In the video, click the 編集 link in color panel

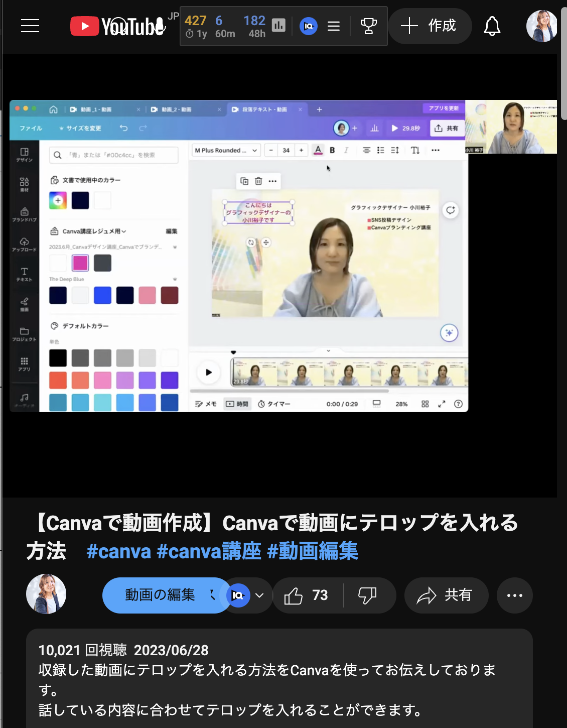[x=172, y=231]
